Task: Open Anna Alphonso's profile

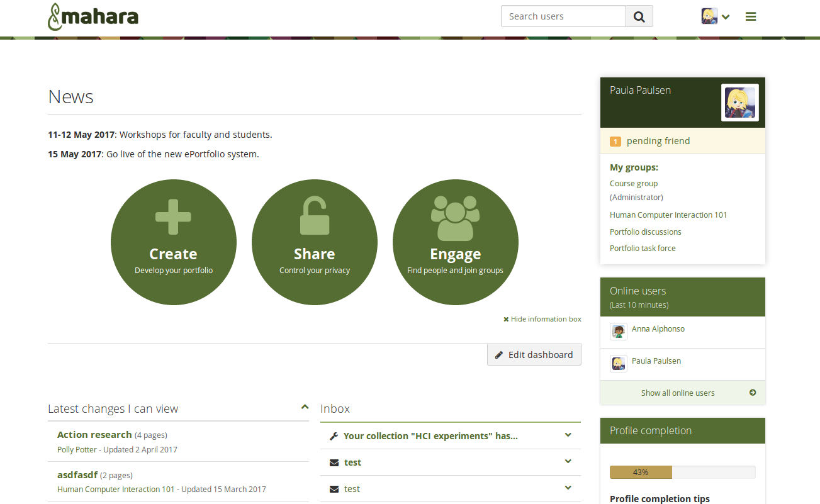Action: pyautogui.click(x=658, y=329)
